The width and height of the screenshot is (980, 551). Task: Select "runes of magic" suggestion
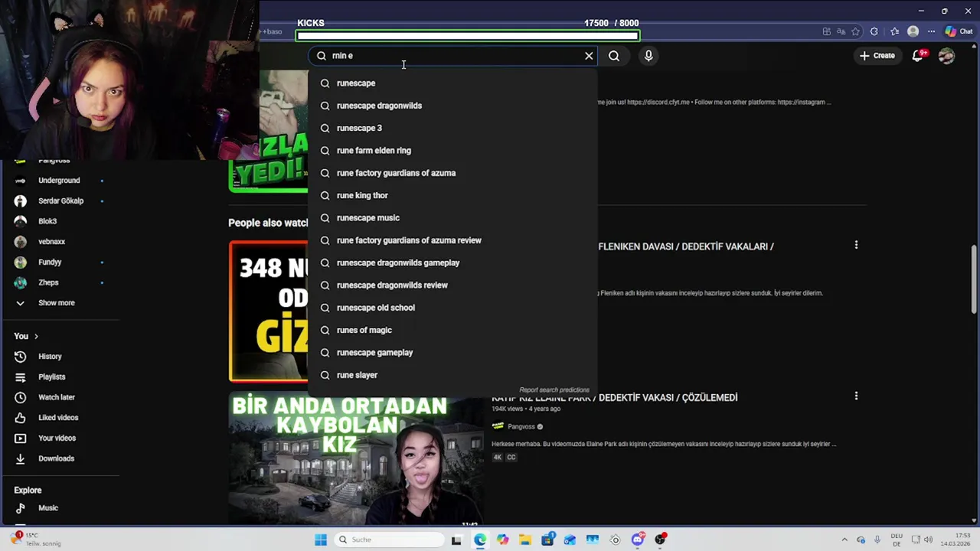click(452, 330)
